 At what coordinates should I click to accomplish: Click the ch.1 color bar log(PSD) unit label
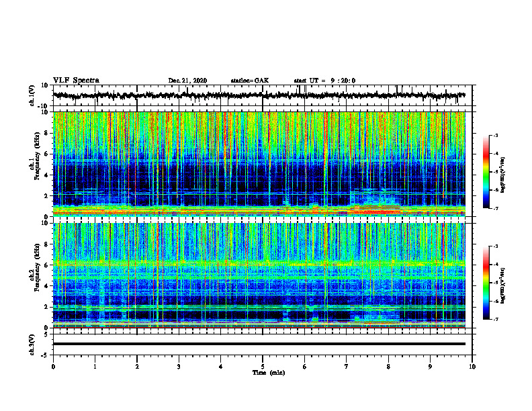[503, 175]
